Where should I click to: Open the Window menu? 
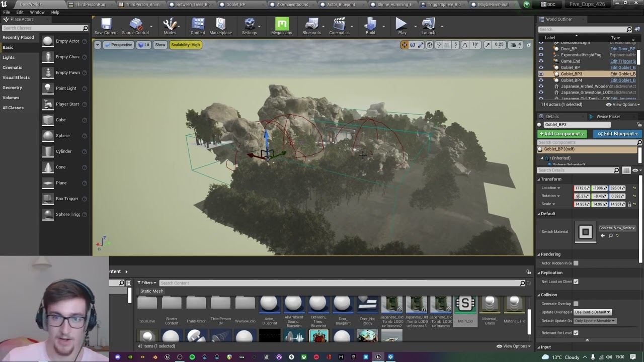[37, 12]
